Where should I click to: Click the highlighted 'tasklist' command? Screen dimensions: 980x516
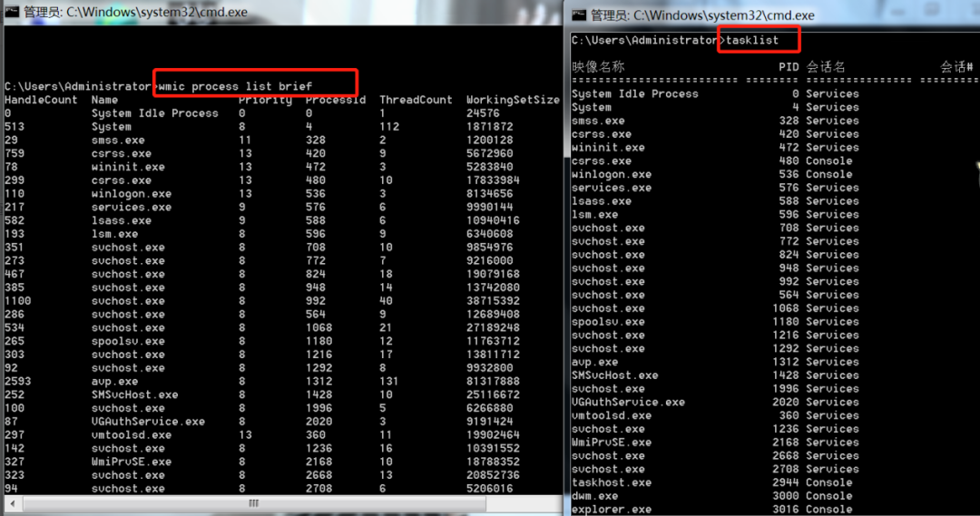(x=759, y=40)
